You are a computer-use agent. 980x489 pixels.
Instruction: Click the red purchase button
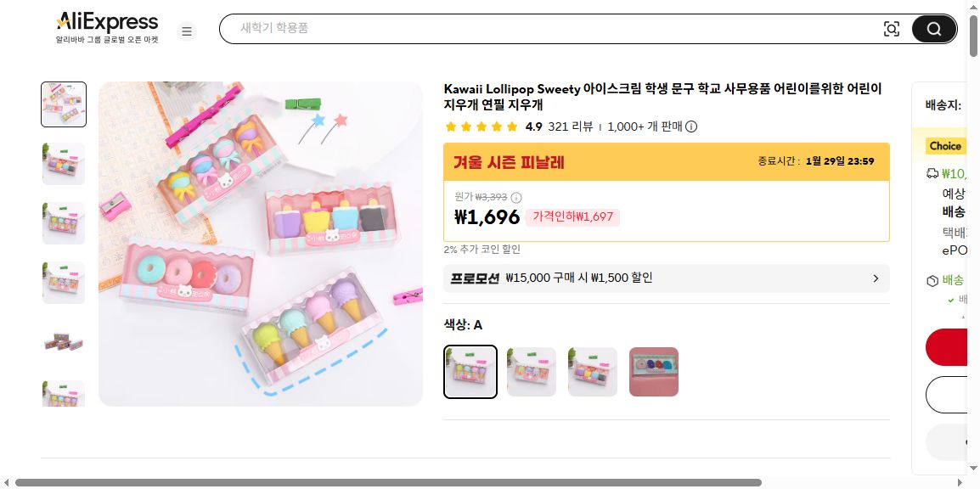pos(946,347)
